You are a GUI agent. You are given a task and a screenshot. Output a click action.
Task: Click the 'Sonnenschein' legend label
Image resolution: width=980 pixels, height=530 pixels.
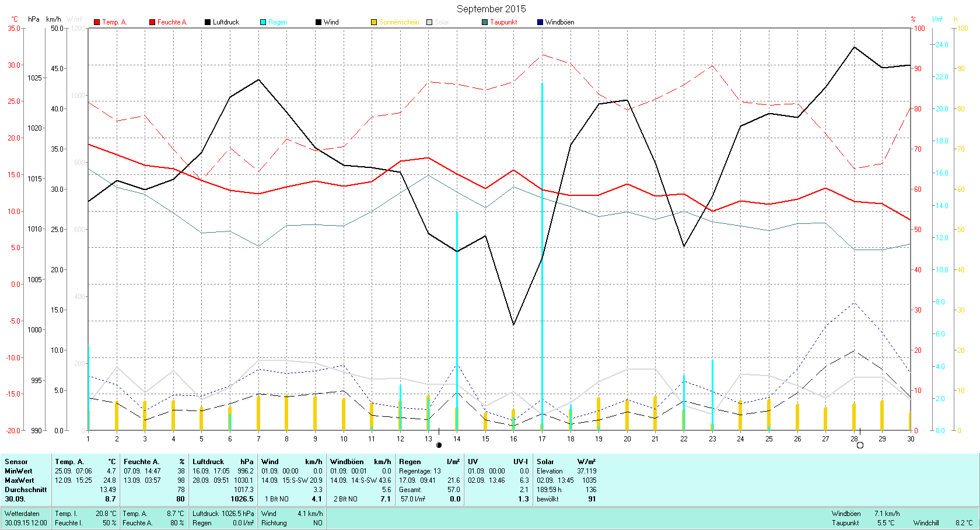coord(399,22)
